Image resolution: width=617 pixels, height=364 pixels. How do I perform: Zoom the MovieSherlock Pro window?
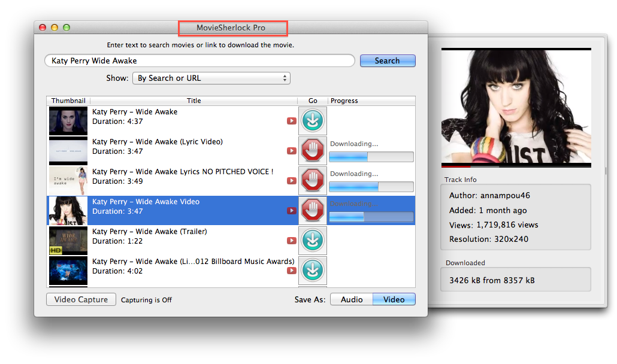[66, 28]
